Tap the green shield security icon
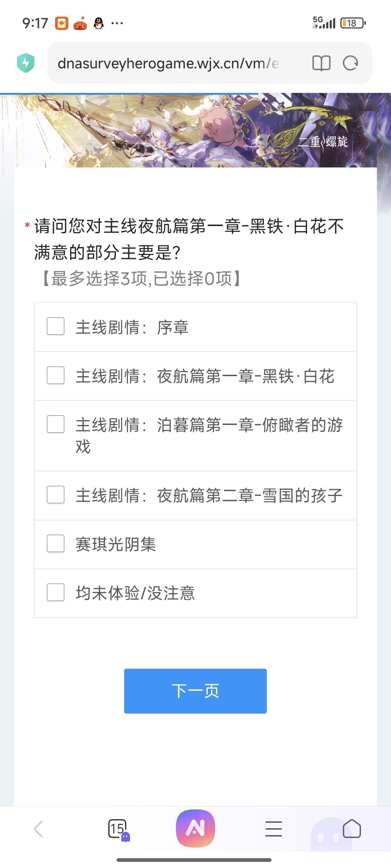391x868 pixels. 26,63
